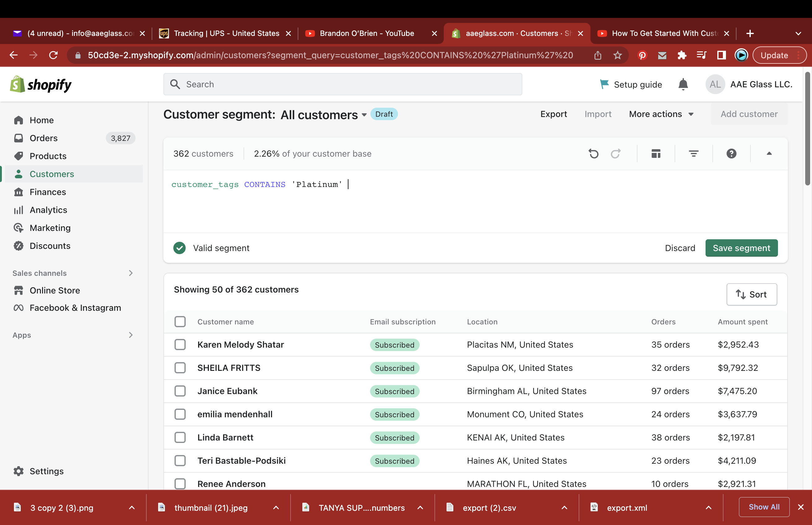The image size is (812, 525).
Task: Click the Setup guide flag icon
Action: click(x=604, y=84)
